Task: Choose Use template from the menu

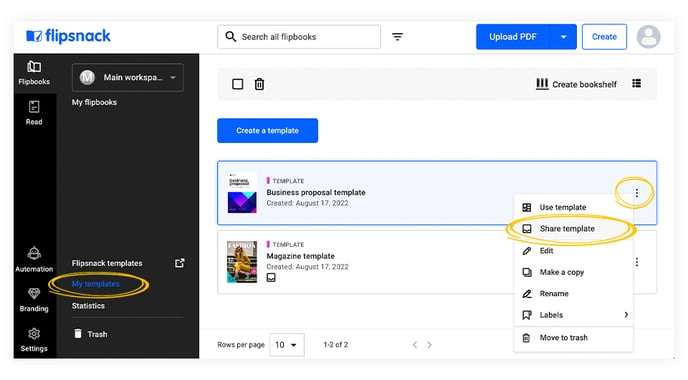Action: point(573,207)
